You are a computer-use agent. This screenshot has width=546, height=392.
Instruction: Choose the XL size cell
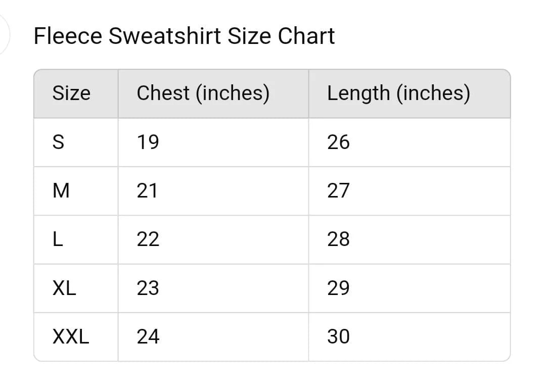tap(64, 288)
